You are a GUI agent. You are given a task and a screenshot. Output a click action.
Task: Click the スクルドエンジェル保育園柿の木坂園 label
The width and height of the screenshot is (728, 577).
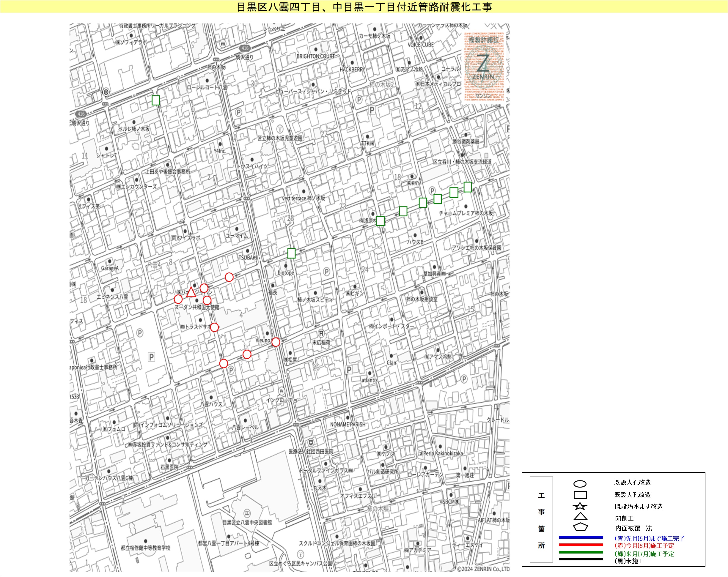[337, 543]
